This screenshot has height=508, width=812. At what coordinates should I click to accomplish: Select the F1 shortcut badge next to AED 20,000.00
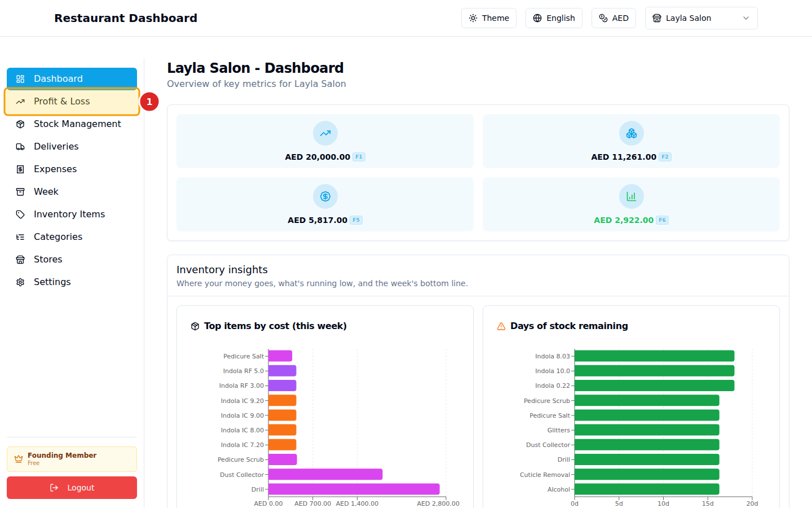(x=359, y=157)
